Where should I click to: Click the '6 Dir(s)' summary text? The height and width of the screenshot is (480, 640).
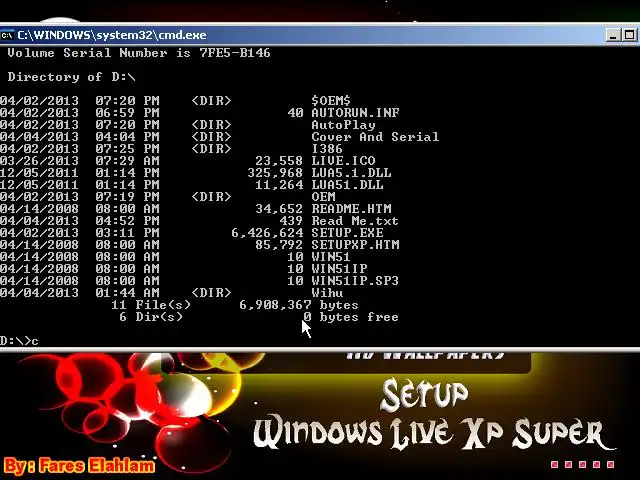tap(151, 317)
